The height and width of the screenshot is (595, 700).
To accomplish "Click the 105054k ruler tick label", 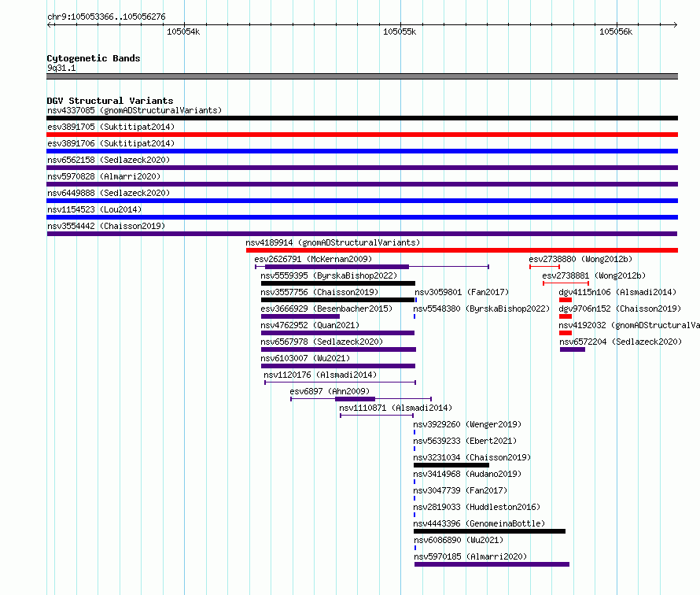I will point(183,31).
